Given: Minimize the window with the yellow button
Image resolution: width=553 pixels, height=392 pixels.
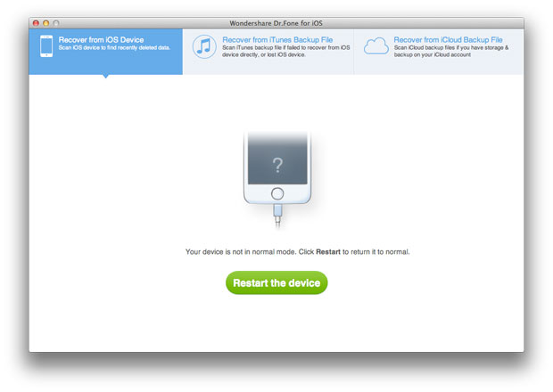Looking at the screenshot, I should [x=45, y=23].
